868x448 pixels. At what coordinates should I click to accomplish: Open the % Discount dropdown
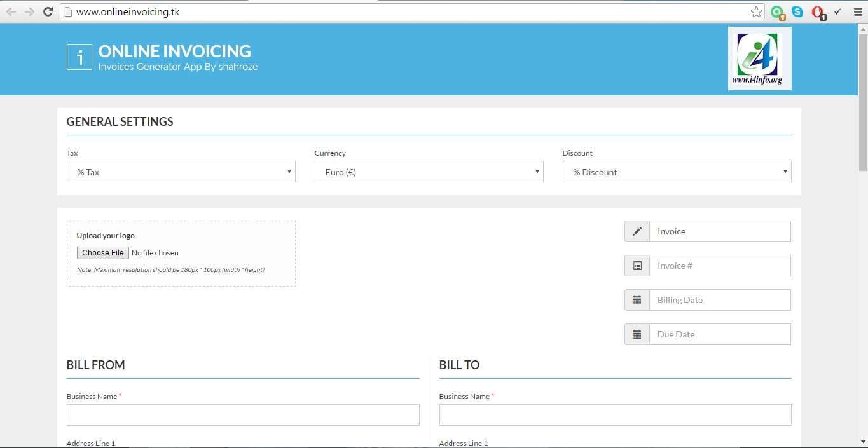pyautogui.click(x=677, y=172)
